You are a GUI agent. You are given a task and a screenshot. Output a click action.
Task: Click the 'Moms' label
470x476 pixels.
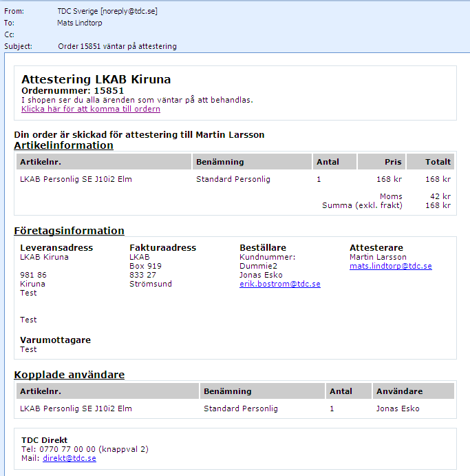(391, 196)
